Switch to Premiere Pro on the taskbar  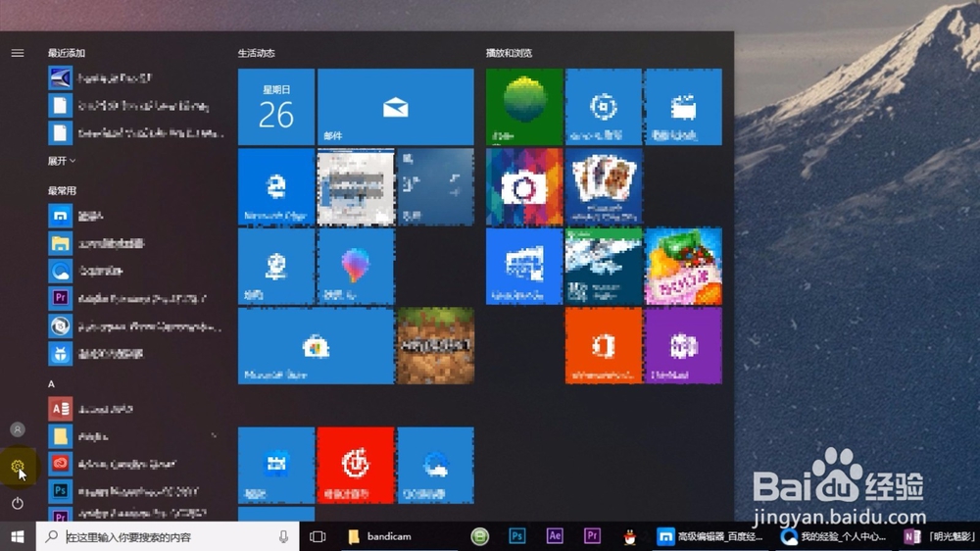coord(592,536)
